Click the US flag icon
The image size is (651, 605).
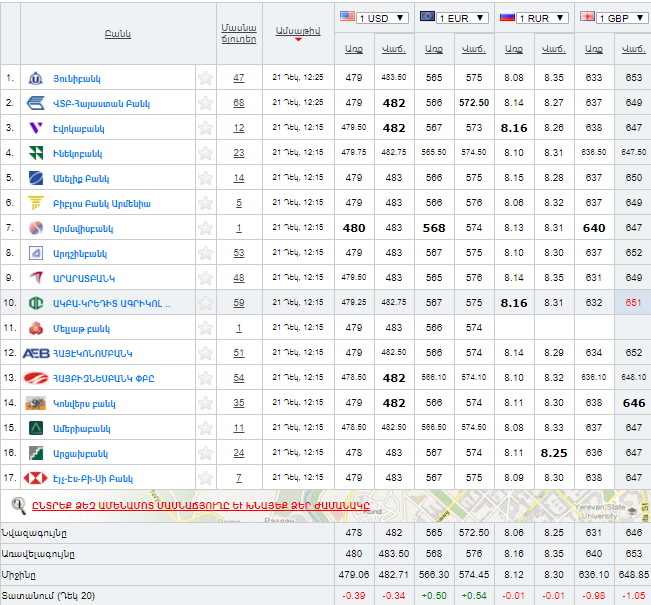point(347,17)
